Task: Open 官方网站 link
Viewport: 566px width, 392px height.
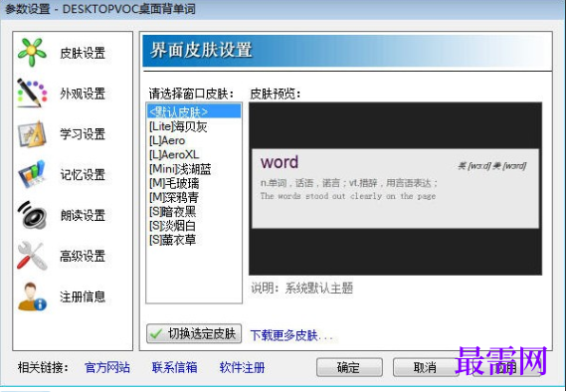Action: [107, 367]
